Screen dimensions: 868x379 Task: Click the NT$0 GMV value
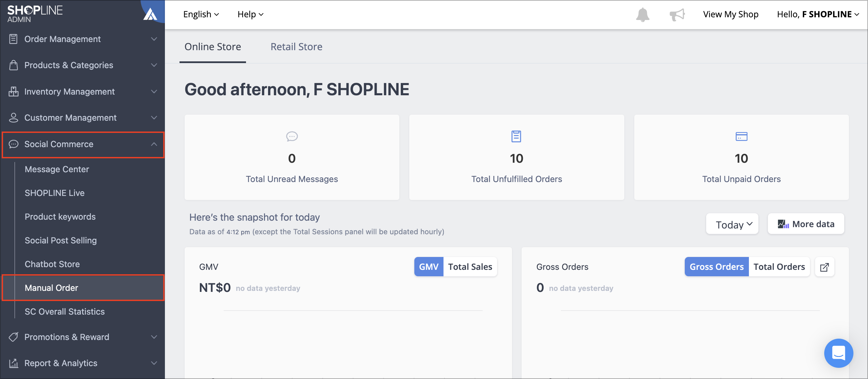pyautogui.click(x=215, y=288)
